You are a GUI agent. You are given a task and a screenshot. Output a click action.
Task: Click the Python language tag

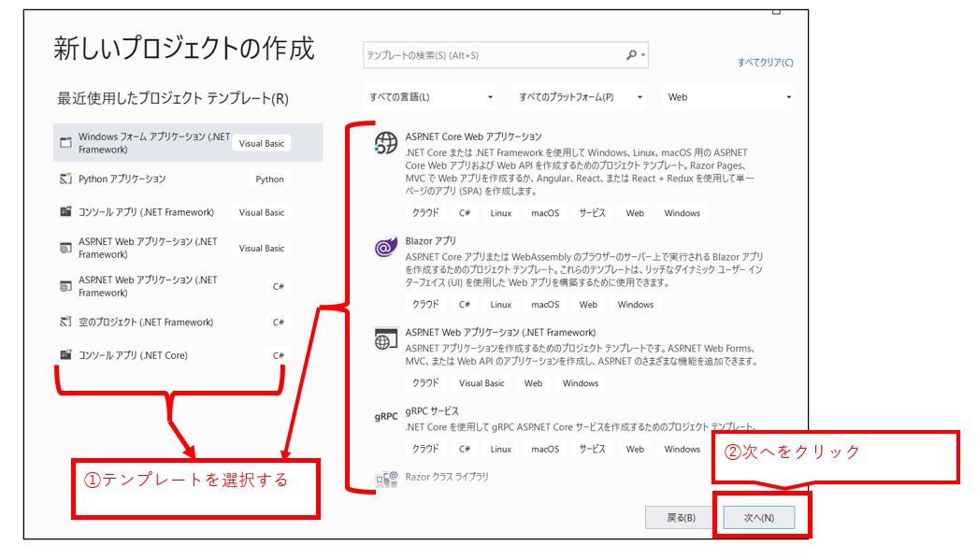coord(270,179)
